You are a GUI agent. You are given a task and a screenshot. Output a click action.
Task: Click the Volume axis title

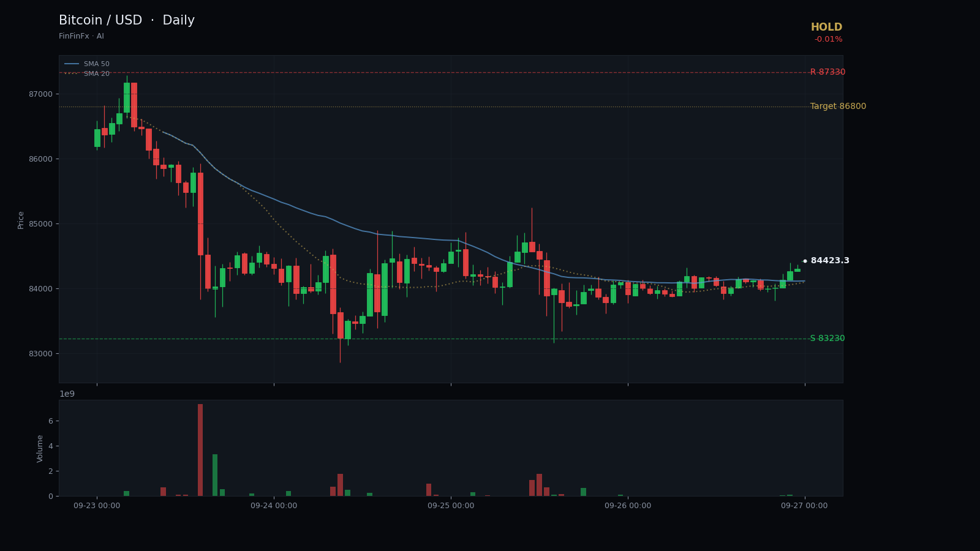coord(40,448)
